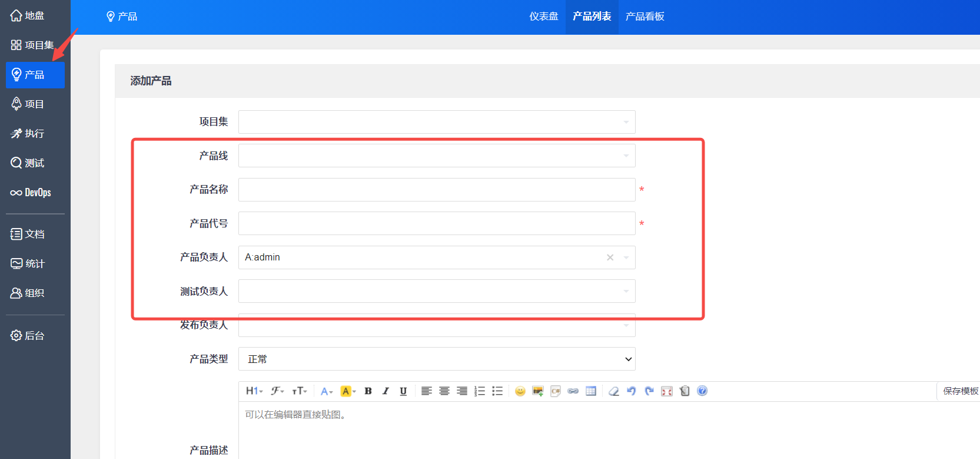Undo last edit in editor
This screenshot has height=459, width=980.
coord(632,391)
